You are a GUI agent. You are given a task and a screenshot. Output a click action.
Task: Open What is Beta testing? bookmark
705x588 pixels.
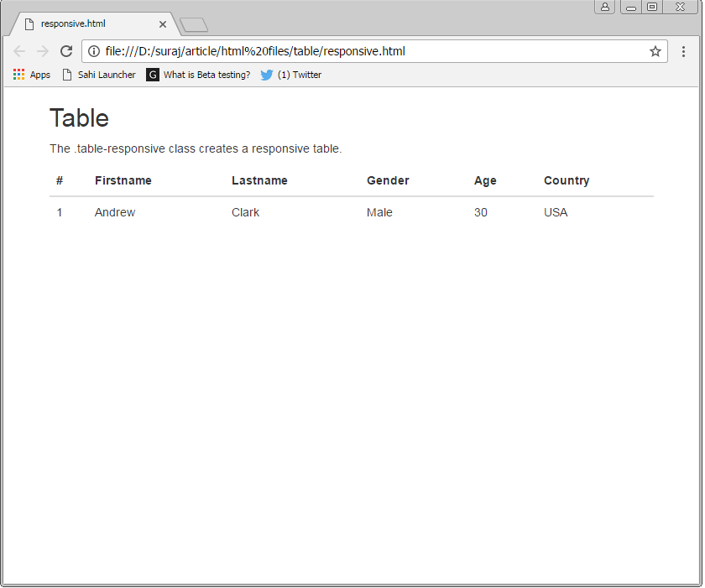click(x=198, y=75)
